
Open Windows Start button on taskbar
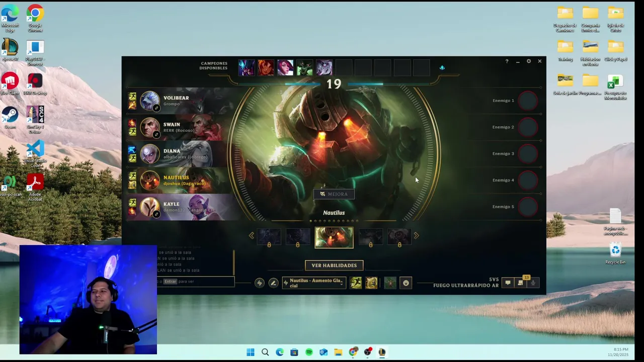(251, 352)
